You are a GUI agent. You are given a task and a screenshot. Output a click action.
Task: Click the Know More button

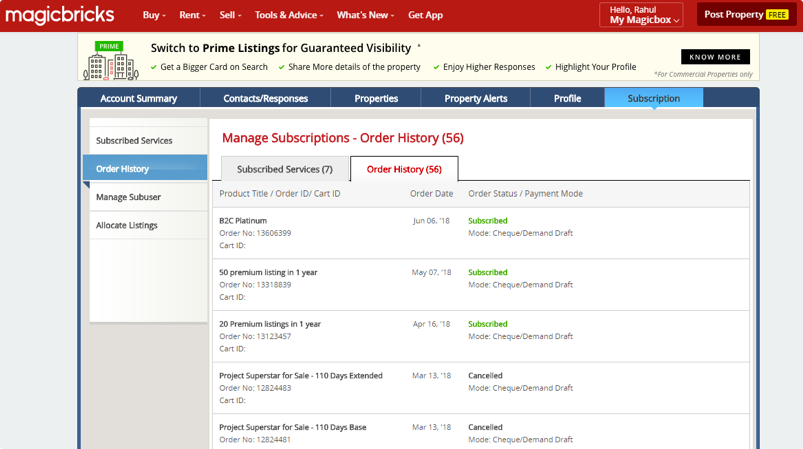[x=715, y=57]
